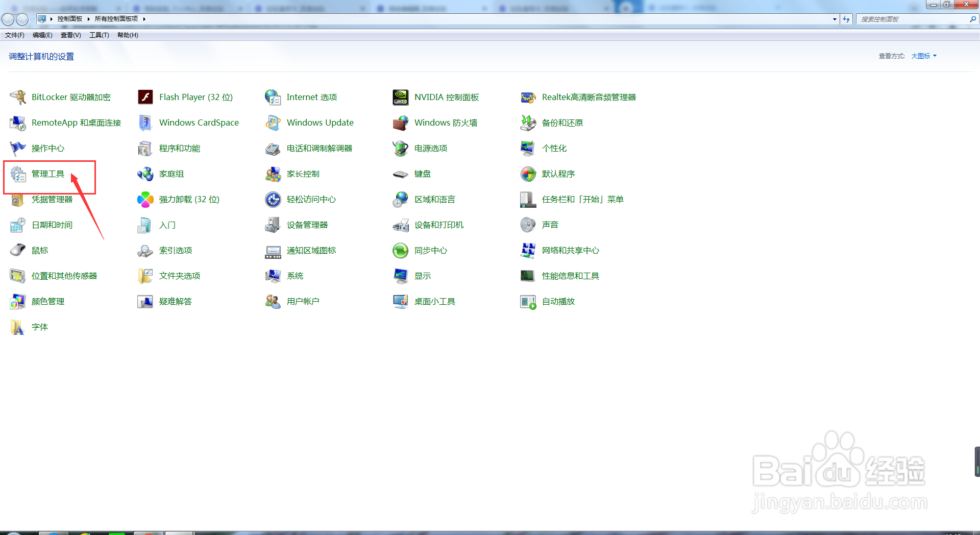This screenshot has height=535, width=980.
Task: Click the 默认程序 icon
Action: pos(528,174)
